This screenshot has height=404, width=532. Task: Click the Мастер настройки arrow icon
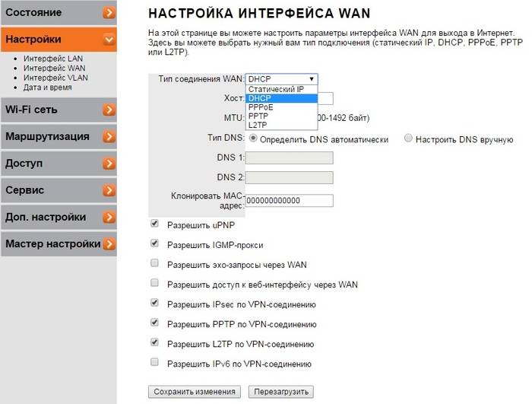click(109, 244)
